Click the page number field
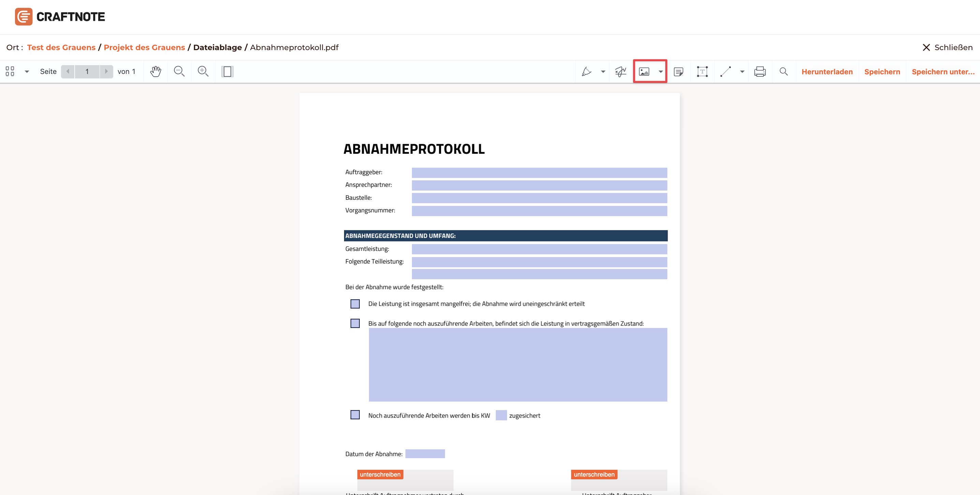This screenshot has width=980, height=495. 87,72
